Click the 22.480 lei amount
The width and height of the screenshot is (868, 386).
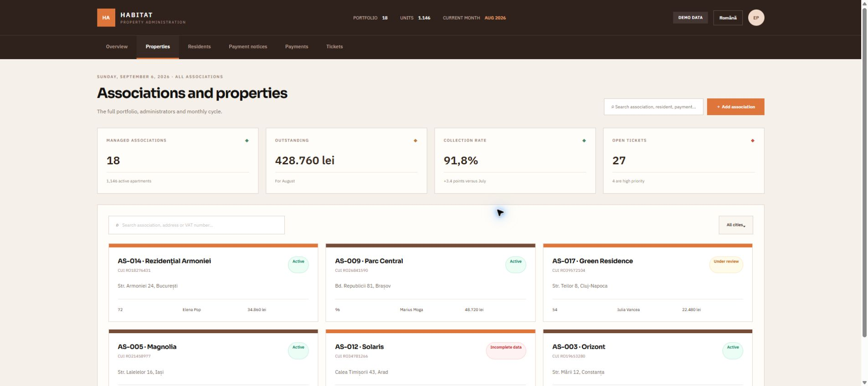[x=691, y=310]
